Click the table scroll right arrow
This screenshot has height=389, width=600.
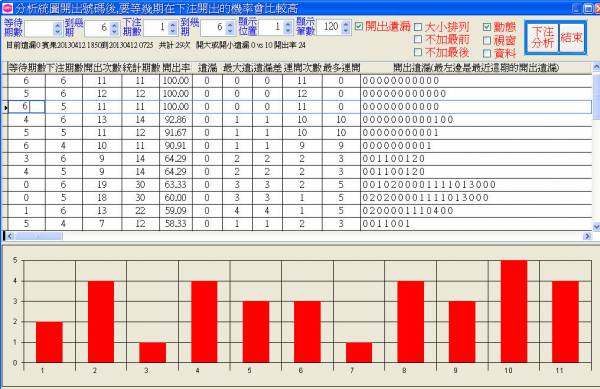coord(587,236)
